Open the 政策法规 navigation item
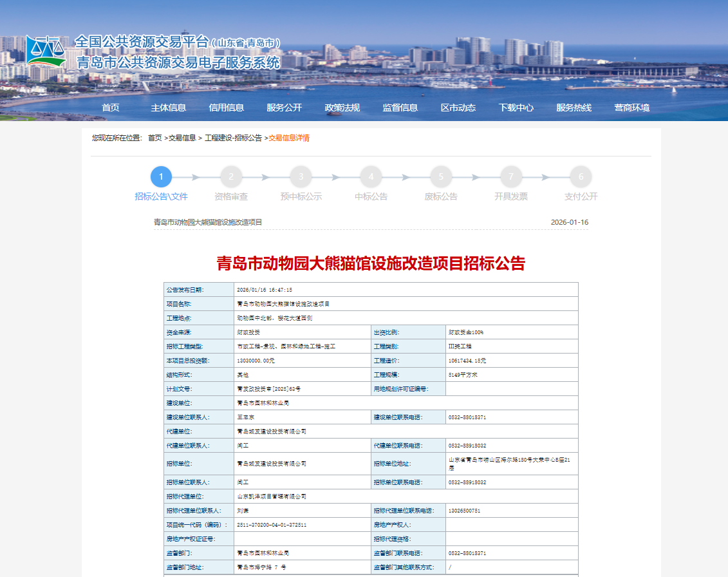728x577 pixels. (x=342, y=108)
